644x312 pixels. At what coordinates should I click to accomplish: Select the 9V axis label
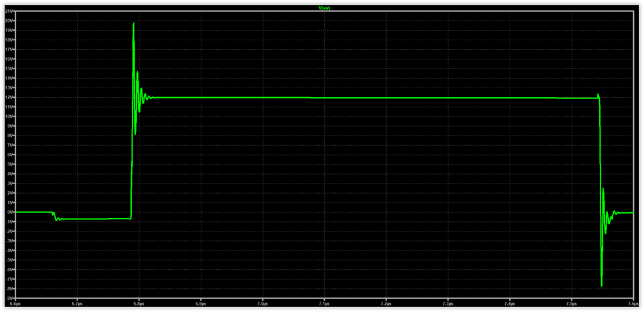coord(10,126)
